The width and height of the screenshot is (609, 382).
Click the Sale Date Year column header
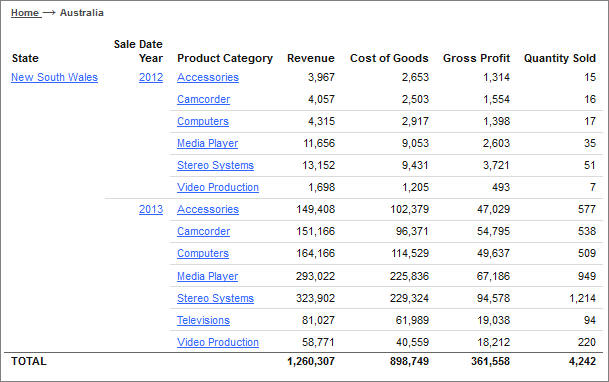point(138,51)
